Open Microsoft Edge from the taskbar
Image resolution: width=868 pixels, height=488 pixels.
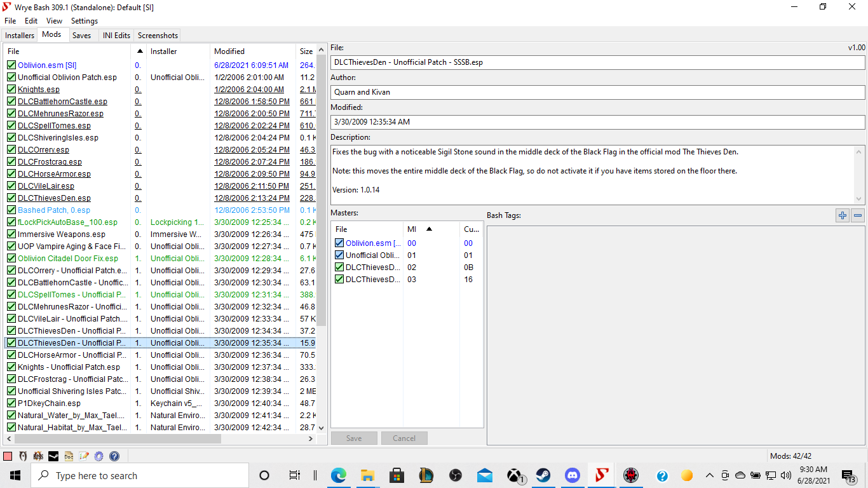[338, 475]
